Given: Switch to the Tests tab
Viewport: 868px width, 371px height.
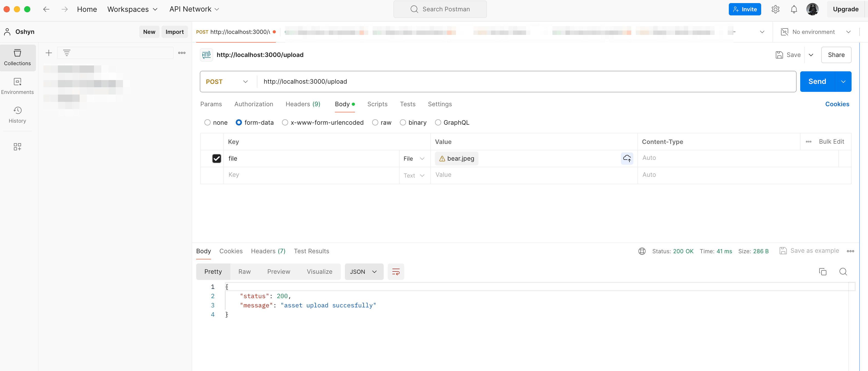Looking at the screenshot, I should 408,104.
